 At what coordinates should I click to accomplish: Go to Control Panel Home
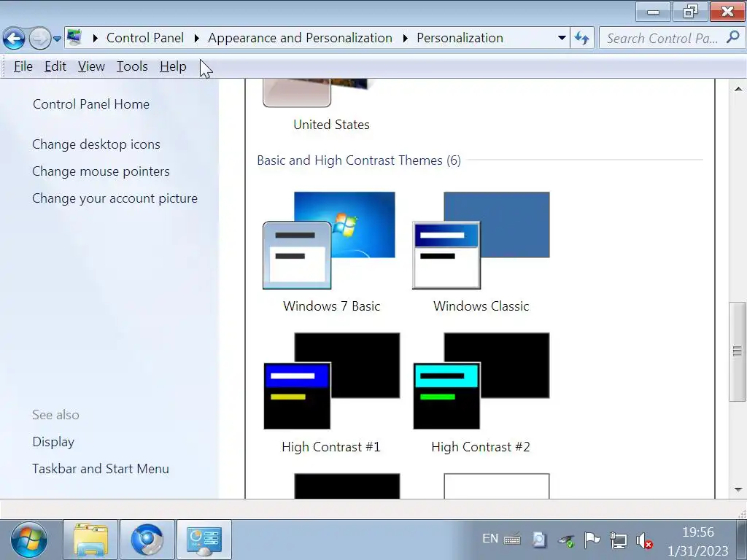pos(91,104)
